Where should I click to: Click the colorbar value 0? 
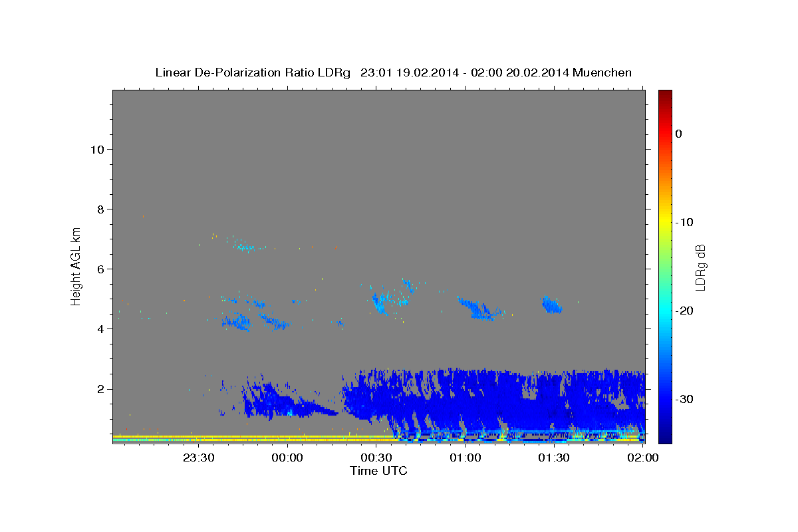point(678,134)
